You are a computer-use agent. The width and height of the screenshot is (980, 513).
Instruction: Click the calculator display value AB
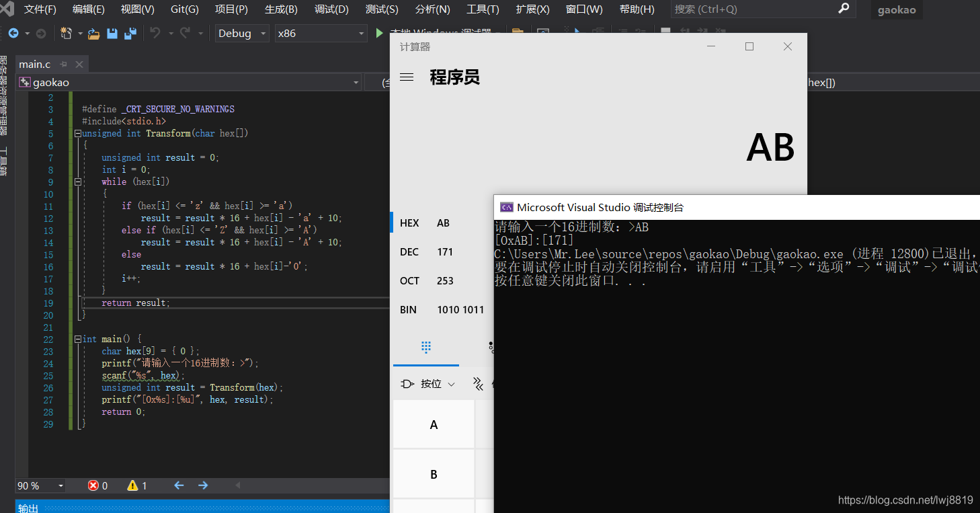click(770, 147)
